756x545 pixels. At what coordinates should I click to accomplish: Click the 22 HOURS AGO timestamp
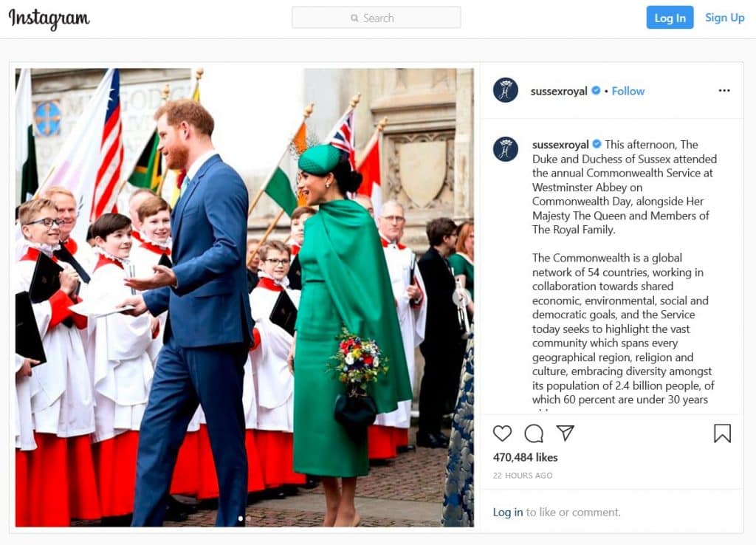pos(523,476)
